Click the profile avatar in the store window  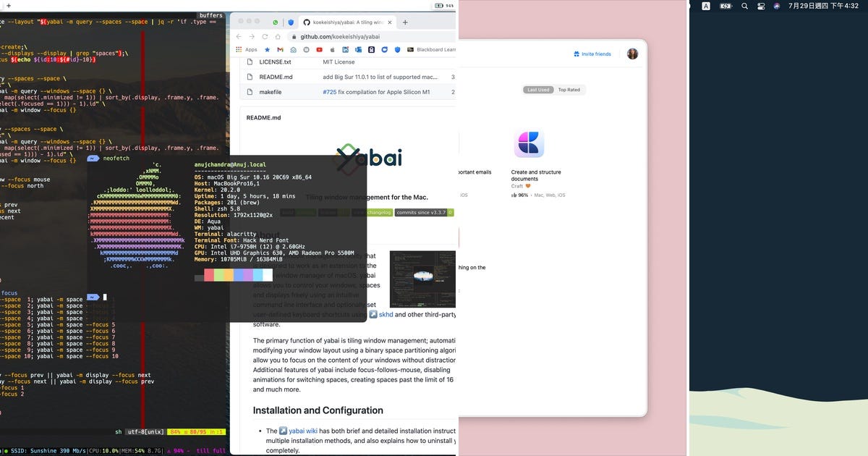pos(632,54)
